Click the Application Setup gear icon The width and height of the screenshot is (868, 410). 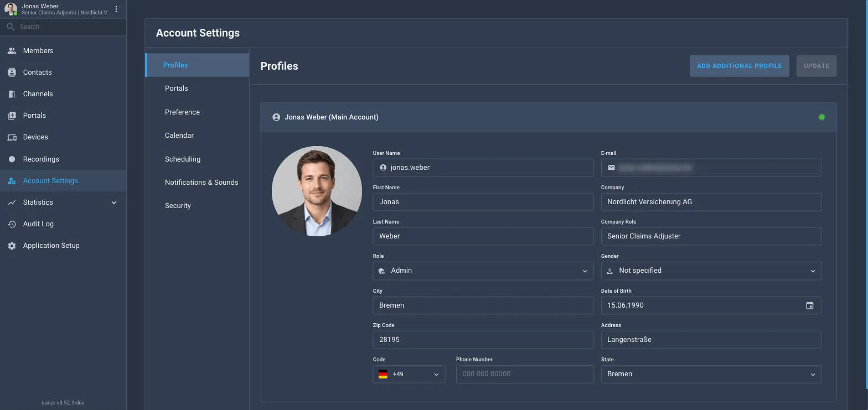(12, 246)
